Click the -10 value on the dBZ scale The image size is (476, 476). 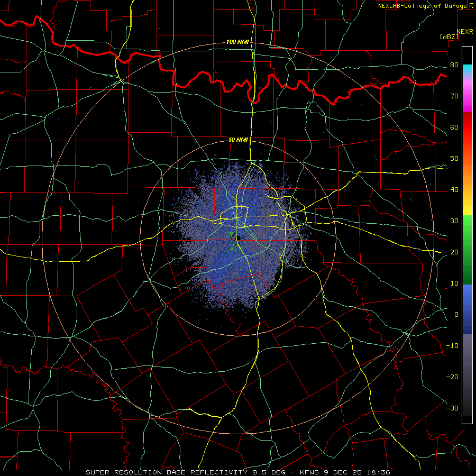pyautogui.click(x=452, y=346)
